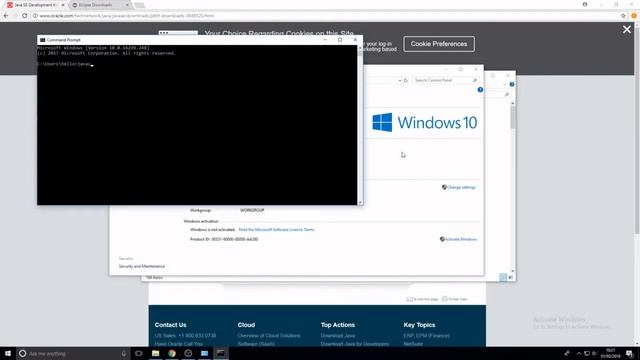640x360 pixels.
Task: Close the Eclipse Downloads tab
Action: 127,5
